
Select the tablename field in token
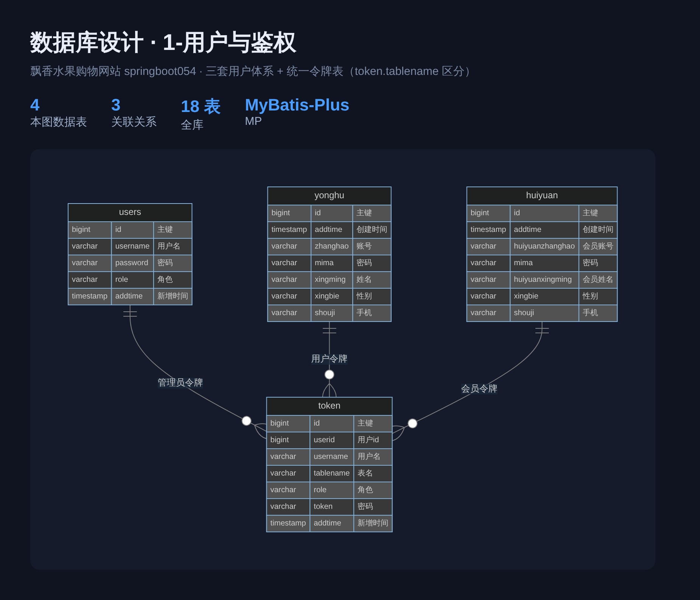tap(332, 473)
